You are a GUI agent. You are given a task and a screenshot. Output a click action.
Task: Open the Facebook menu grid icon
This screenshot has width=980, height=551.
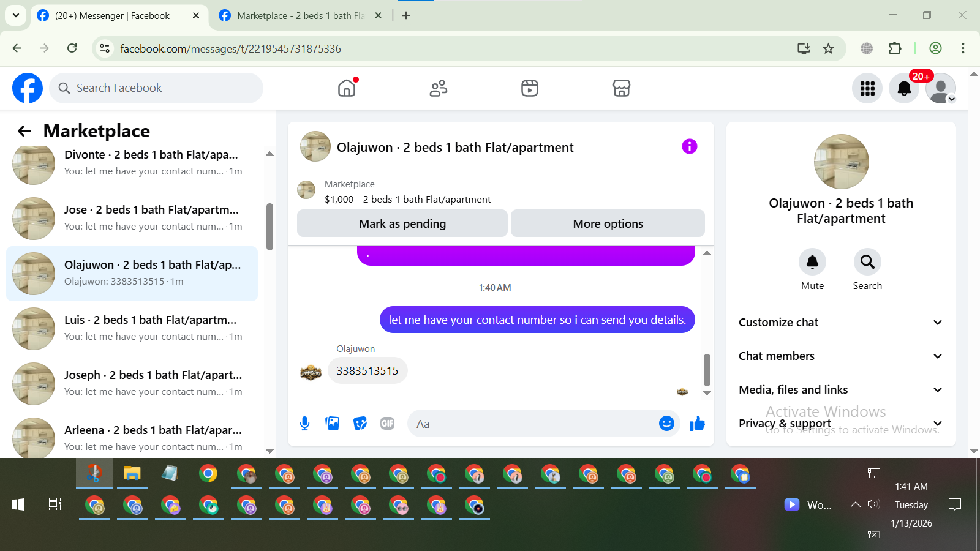tap(867, 88)
